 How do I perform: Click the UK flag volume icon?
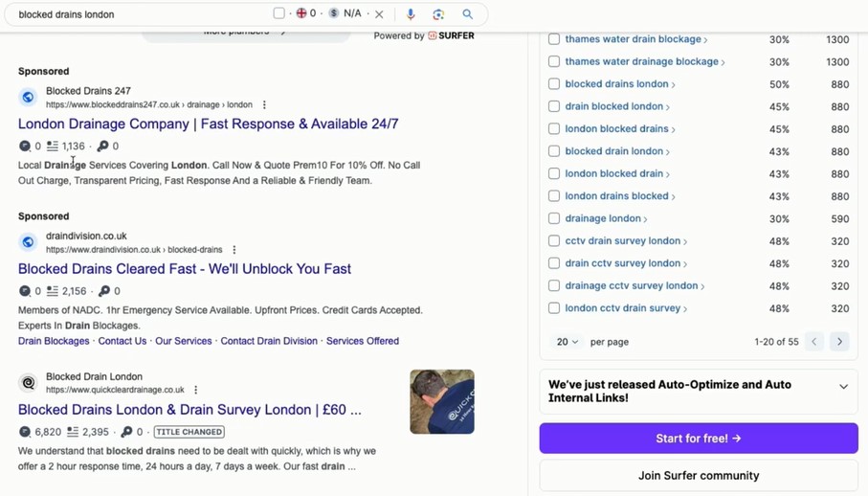point(301,13)
